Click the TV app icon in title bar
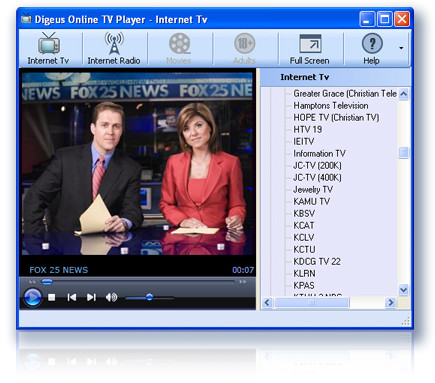The image size is (435, 383). pyautogui.click(x=26, y=18)
